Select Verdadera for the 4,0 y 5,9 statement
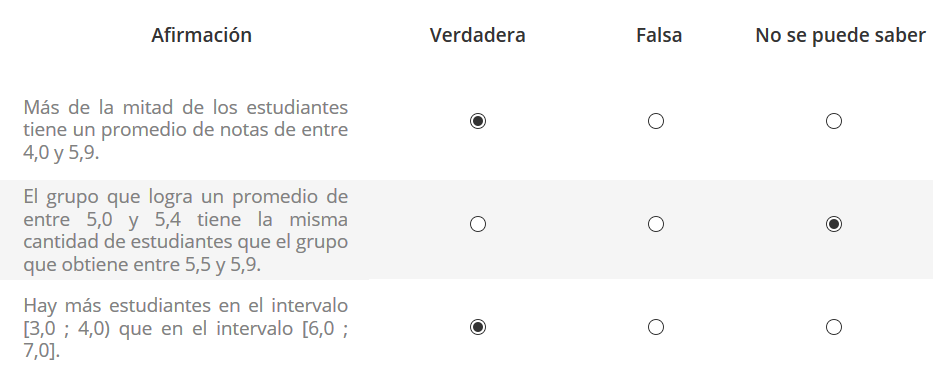 [477, 121]
